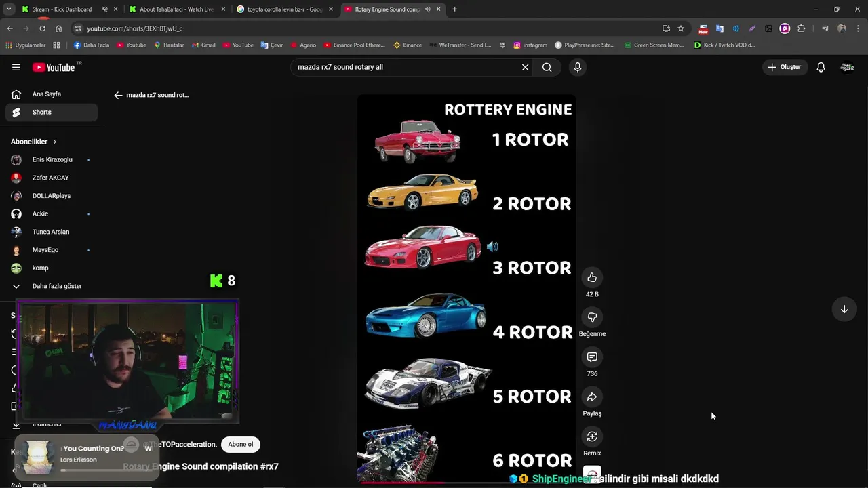Image resolution: width=868 pixels, height=488 pixels.
Task: Submit search with magnifier icon
Action: point(547,67)
